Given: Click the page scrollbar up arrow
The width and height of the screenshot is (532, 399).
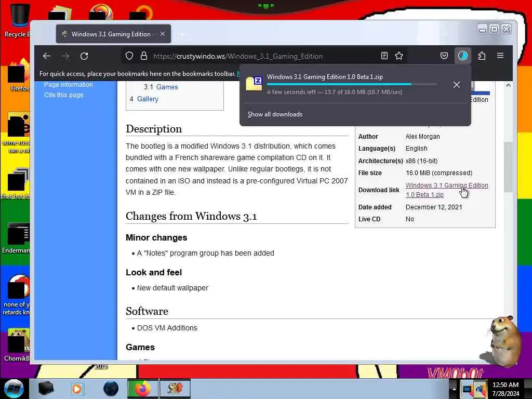Looking at the screenshot, I should click(x=508, y=86).
